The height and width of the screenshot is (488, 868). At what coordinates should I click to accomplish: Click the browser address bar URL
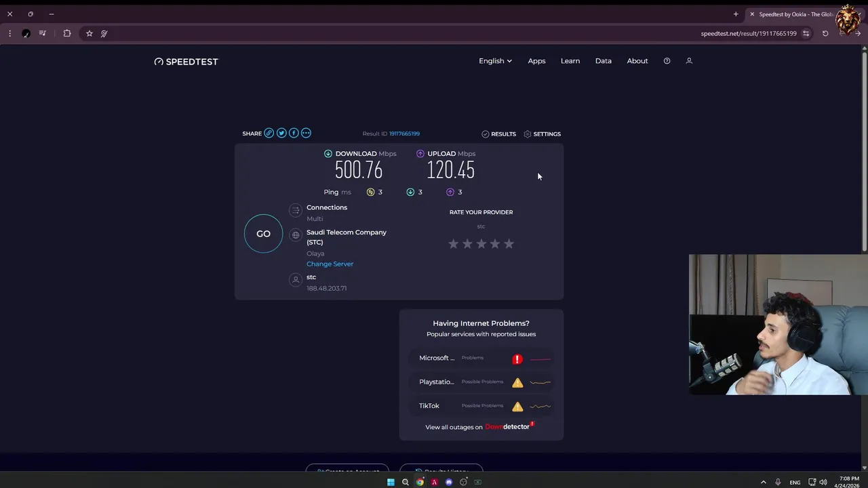749,33
